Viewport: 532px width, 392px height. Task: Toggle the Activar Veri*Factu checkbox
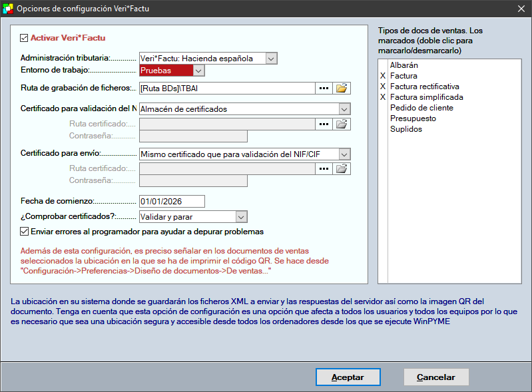24,38
